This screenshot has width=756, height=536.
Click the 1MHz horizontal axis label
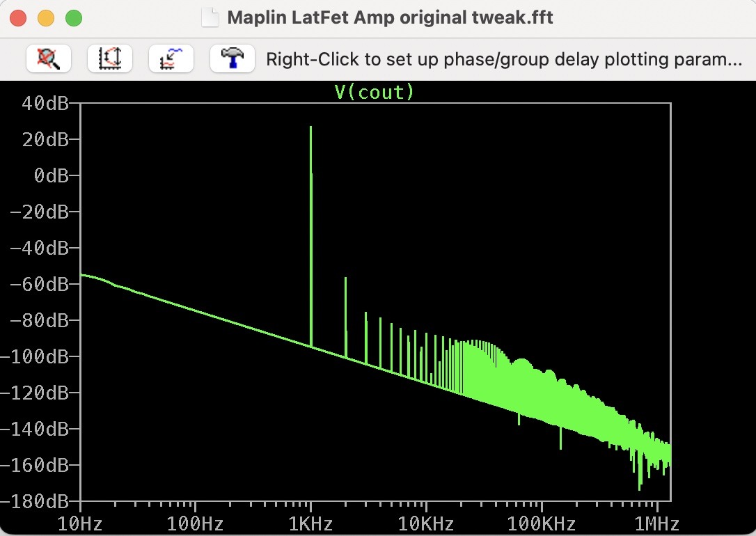pyautogui.click(x=656, y=523)
